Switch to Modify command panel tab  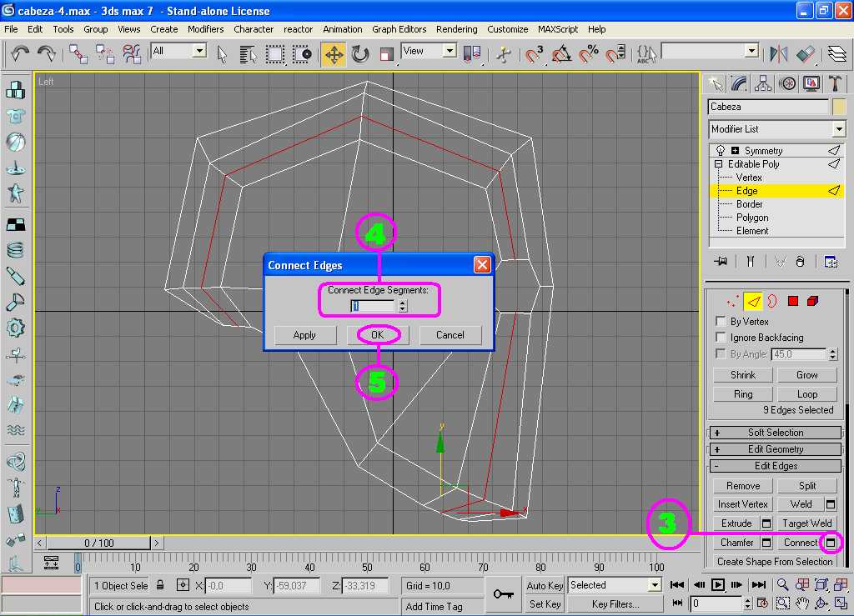coord(739,83)
